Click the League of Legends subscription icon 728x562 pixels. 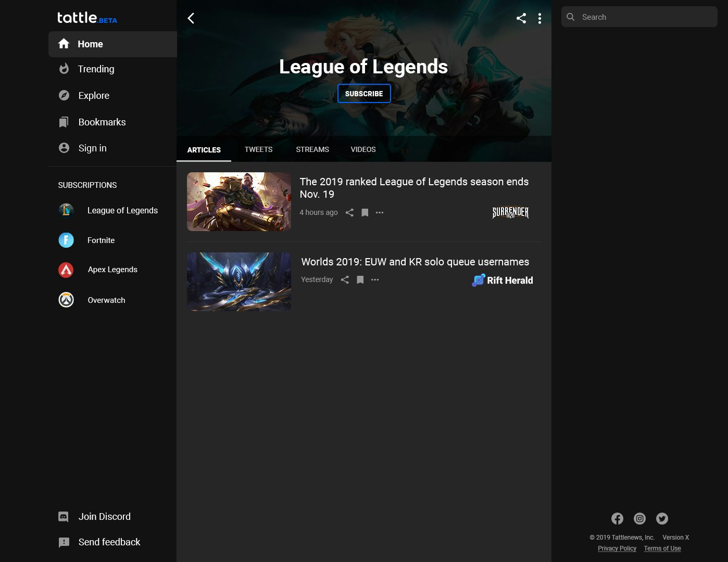tap(66, 210)
